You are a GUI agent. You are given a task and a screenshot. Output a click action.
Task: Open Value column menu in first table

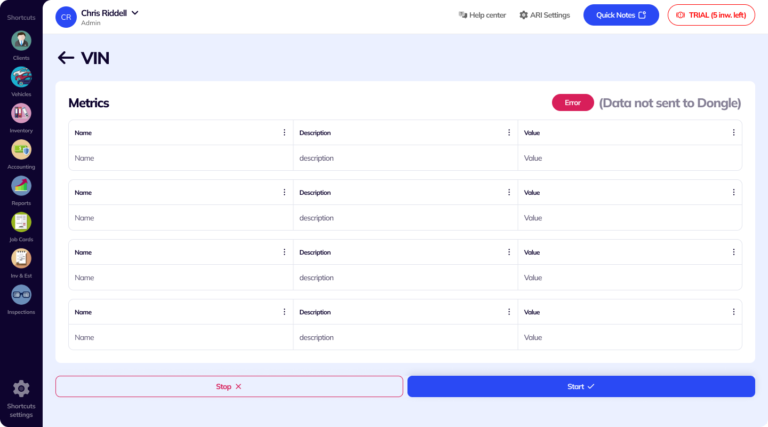(x=733, y=133)
